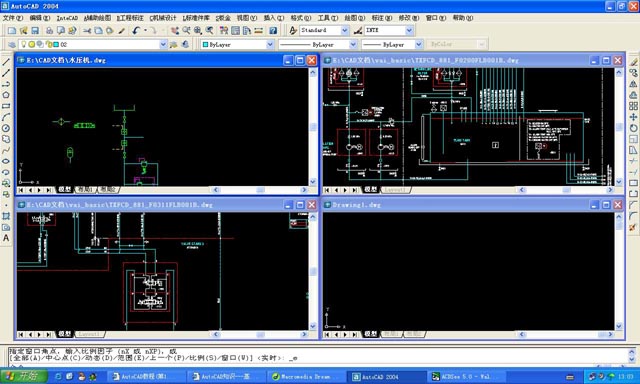Open the layer name dropdown
The height and width of the screenshot is (384, 640).
pyautogui.click(x=163, y=44)
